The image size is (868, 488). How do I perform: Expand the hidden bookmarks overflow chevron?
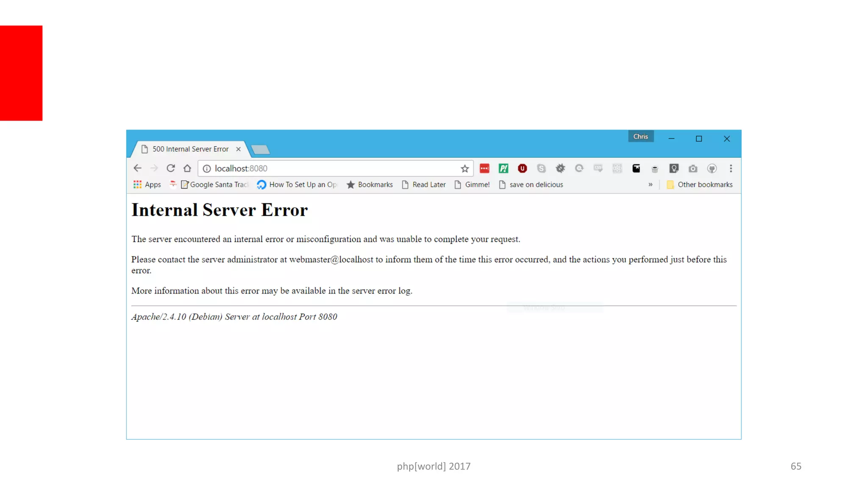click(650, 185)
